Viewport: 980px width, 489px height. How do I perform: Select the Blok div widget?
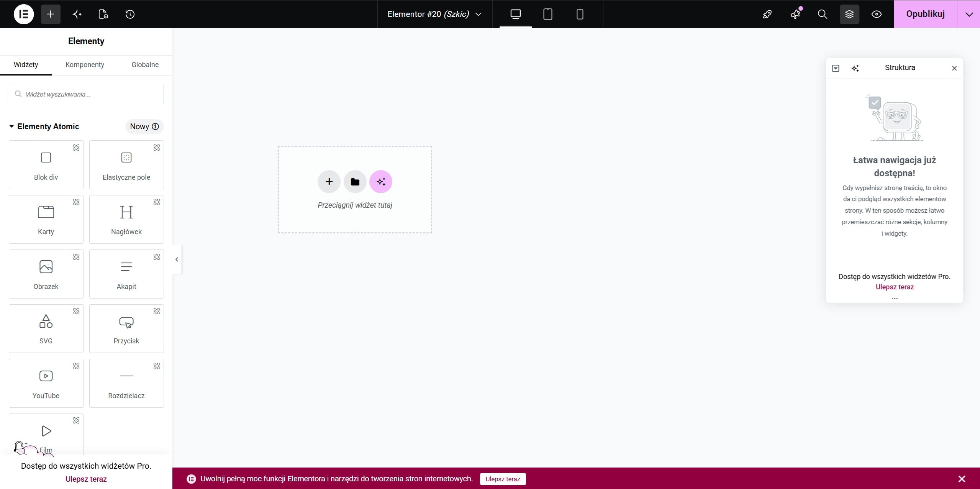46,165
